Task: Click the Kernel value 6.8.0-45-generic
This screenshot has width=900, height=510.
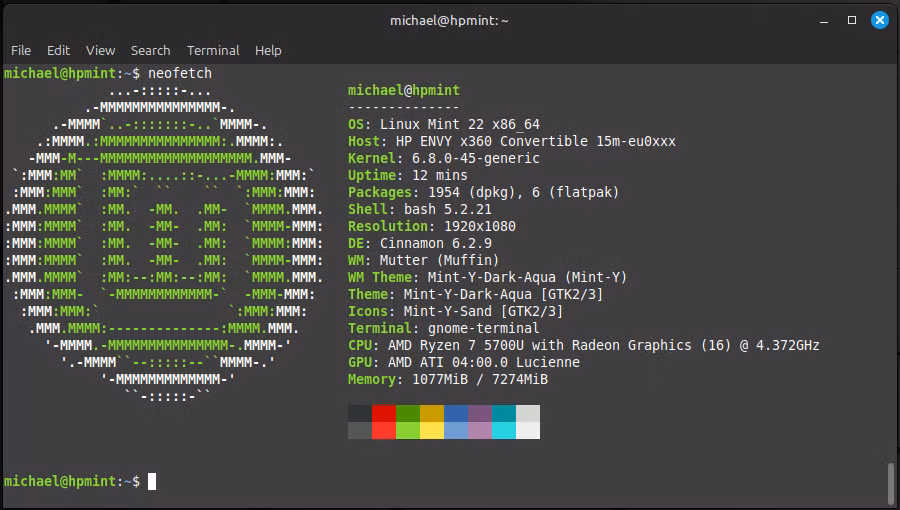Action: (x=476, y=158)
